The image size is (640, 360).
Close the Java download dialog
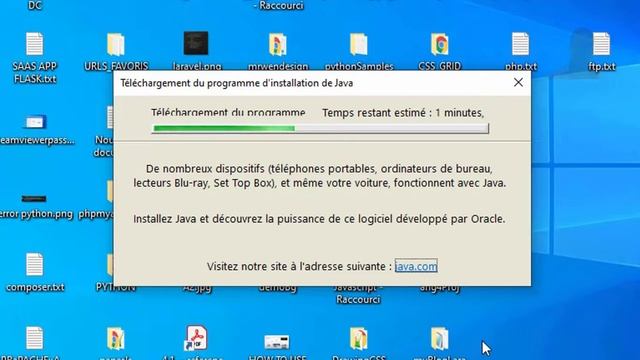[x=518, y=82]
